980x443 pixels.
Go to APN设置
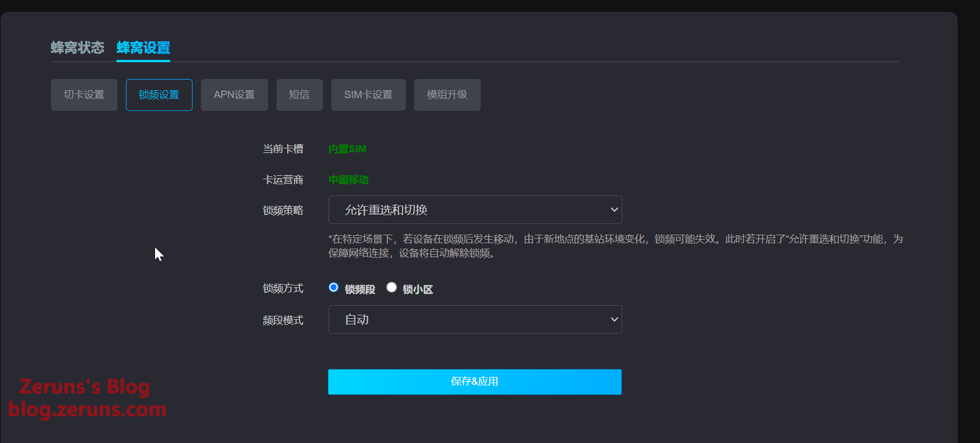(x=234, y=95)
